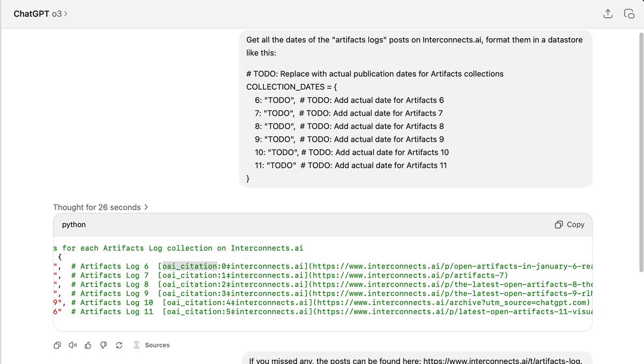Click the new chat compose icon

point(629,14)
